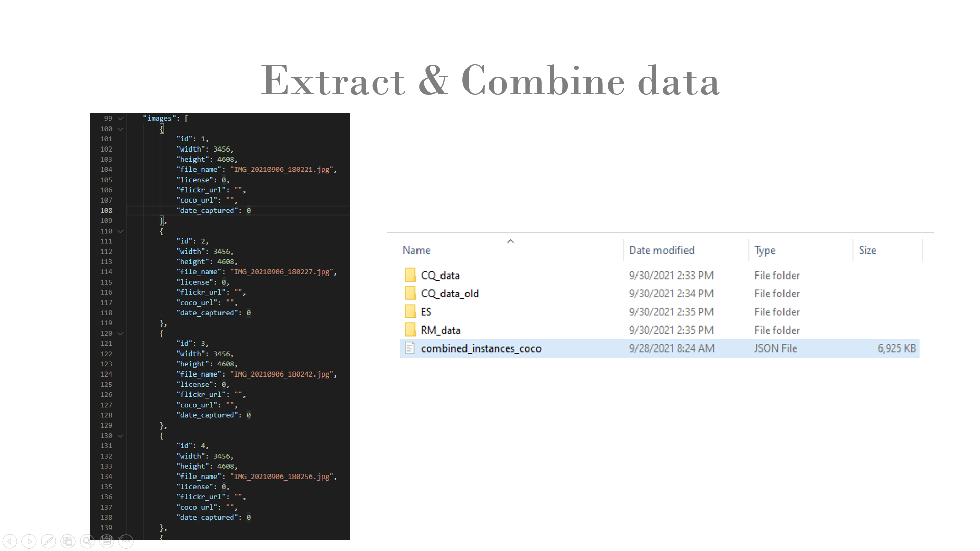Toggle subtitles keyboard icon in slideshow controls
This screenshot has height=551, width=980.
107,541
